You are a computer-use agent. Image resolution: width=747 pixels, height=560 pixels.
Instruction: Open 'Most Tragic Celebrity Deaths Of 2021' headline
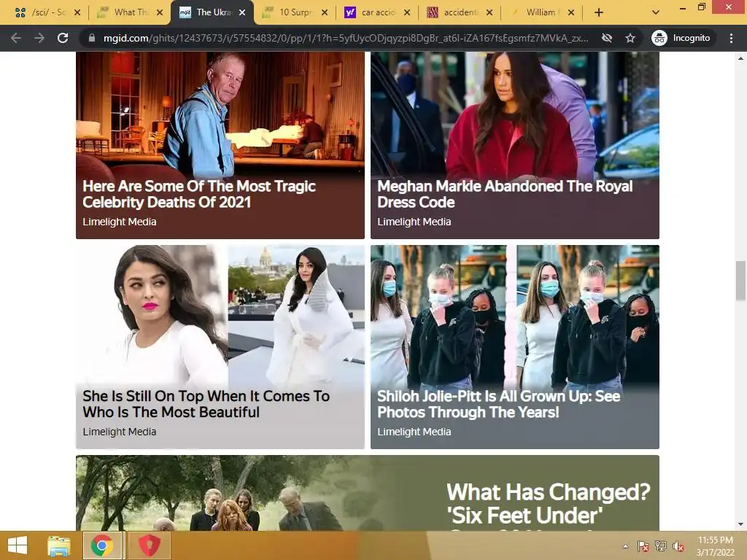(198, 194)
